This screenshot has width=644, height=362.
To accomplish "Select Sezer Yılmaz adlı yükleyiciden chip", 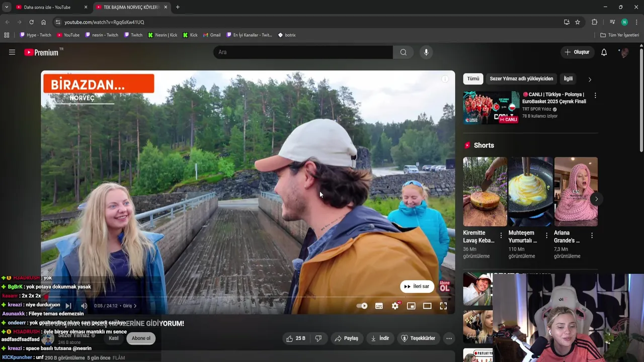I will (x=521, y=79).
